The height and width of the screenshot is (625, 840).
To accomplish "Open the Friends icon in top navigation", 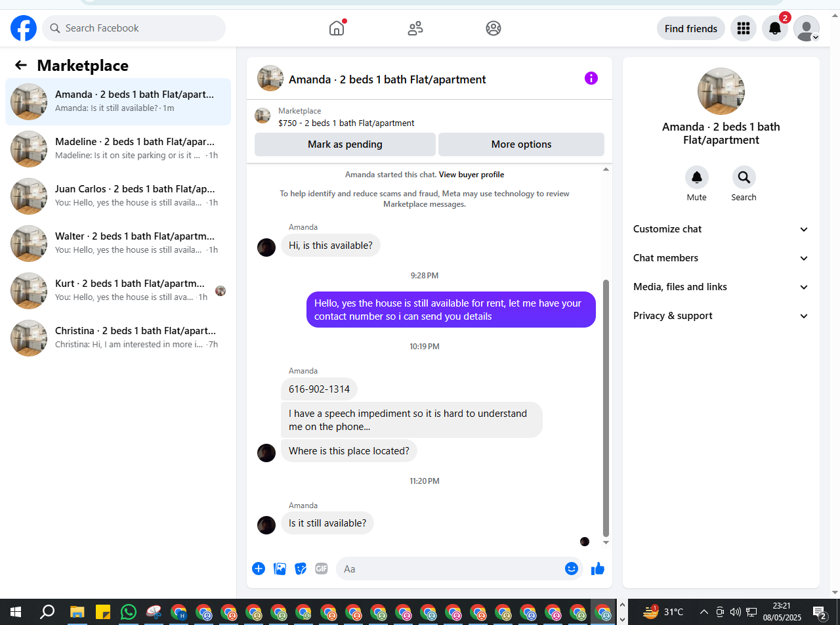I will pos(415,28).
